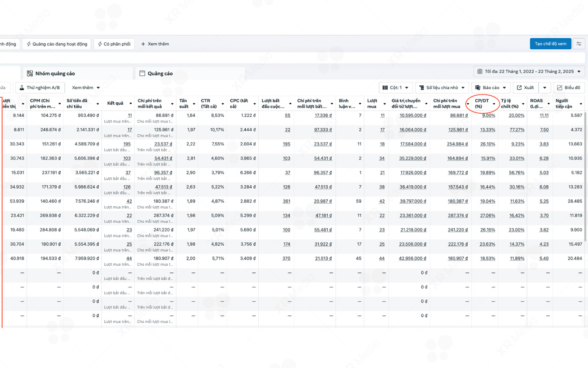Click the reach value 28.485
588x368 pixels.
575,202
